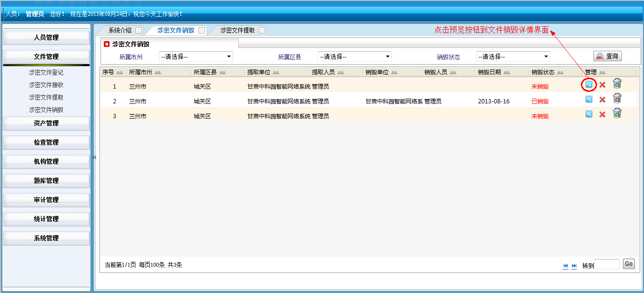
Task: Expand 统计管理 sidebar section
Action: (x=46, y=219)
